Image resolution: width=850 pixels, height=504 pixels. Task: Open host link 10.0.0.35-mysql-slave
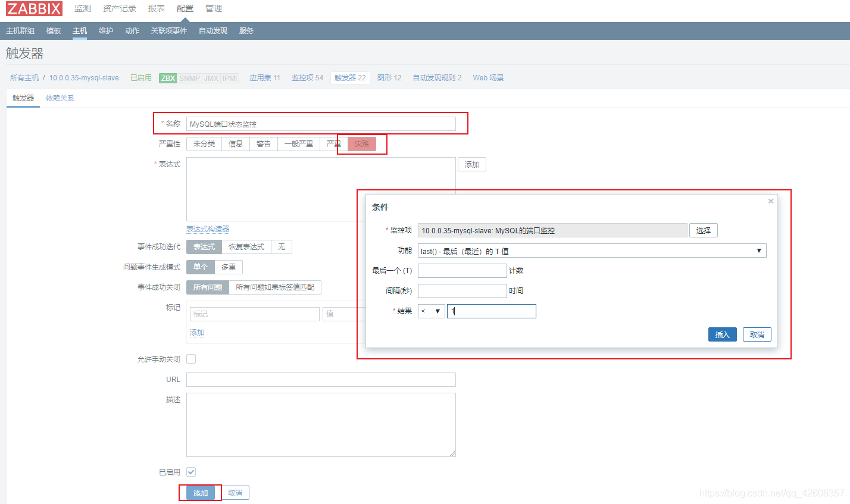tap(84, 78)
